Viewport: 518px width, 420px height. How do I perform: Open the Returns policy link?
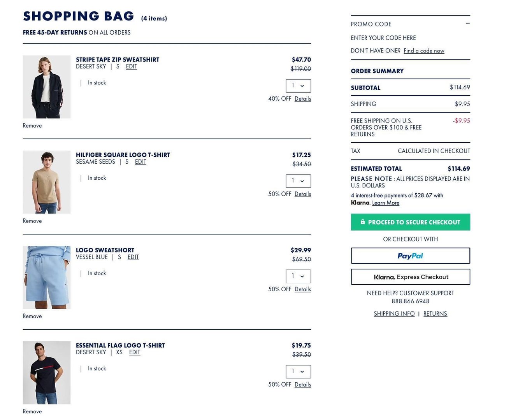pos(435,314)
